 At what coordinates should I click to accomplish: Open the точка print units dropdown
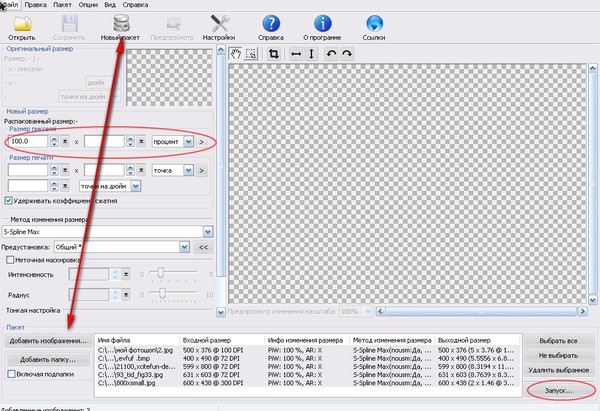pyautogui.click(x=188, y=170)
